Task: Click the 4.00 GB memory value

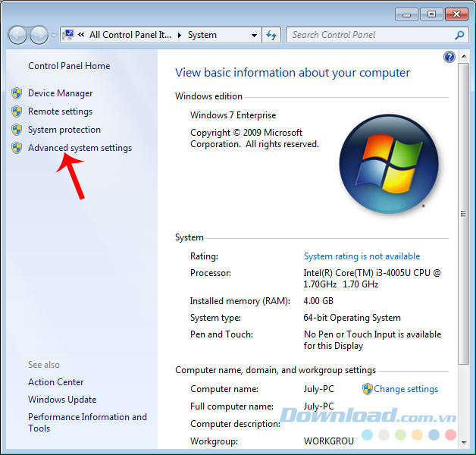Action: 318,301
